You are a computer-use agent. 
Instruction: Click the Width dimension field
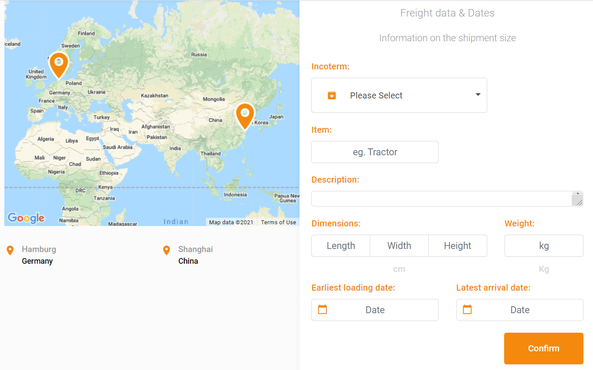399,246
